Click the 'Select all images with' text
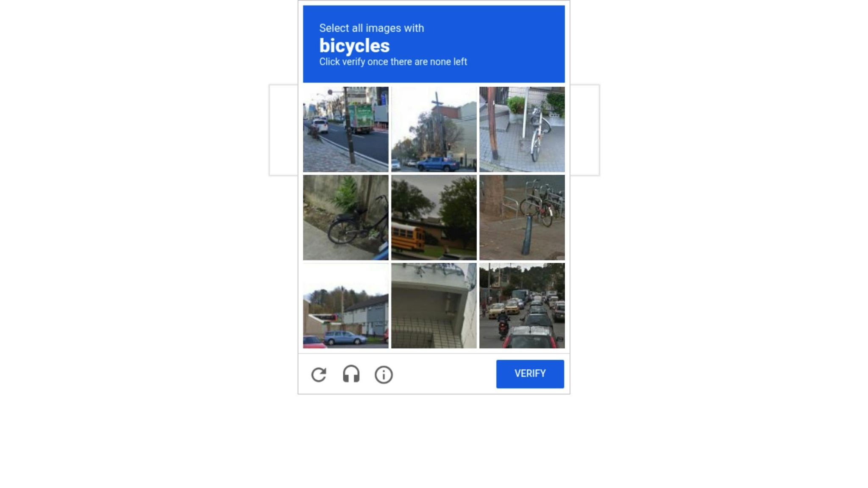The width and height of the screenshot is (868, 488). coord(371,28)
